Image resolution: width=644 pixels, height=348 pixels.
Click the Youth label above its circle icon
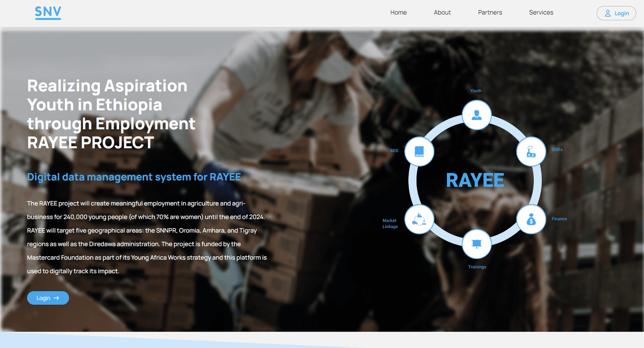click(x=476, y=90)
